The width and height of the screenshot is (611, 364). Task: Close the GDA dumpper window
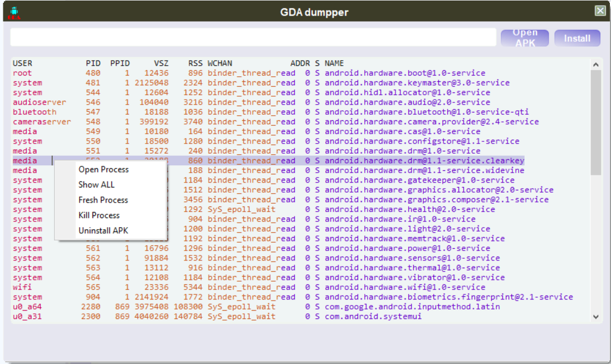600,11
